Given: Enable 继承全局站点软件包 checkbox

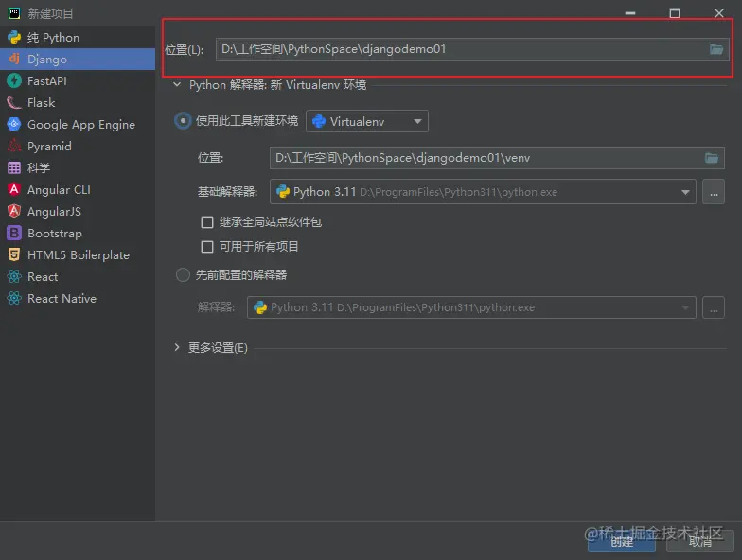Looking at the screenshot, I should (207, 221).
